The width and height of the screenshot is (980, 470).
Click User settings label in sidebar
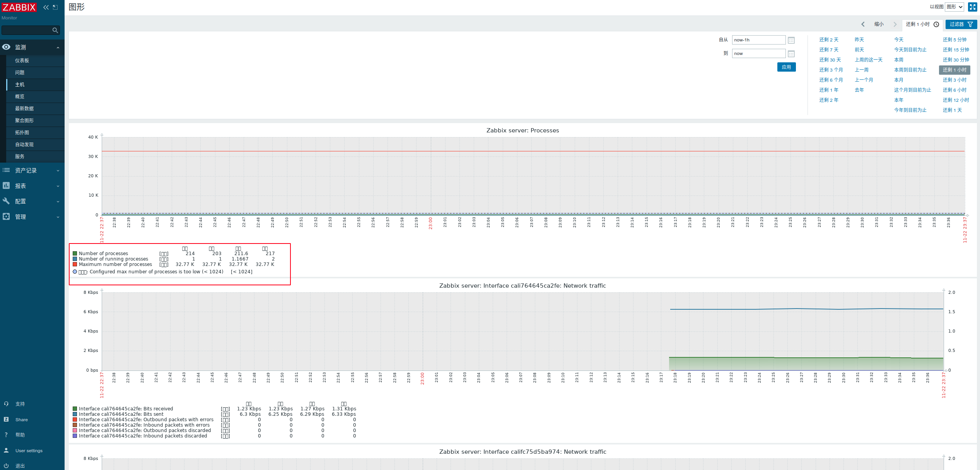tap(29, 451)
